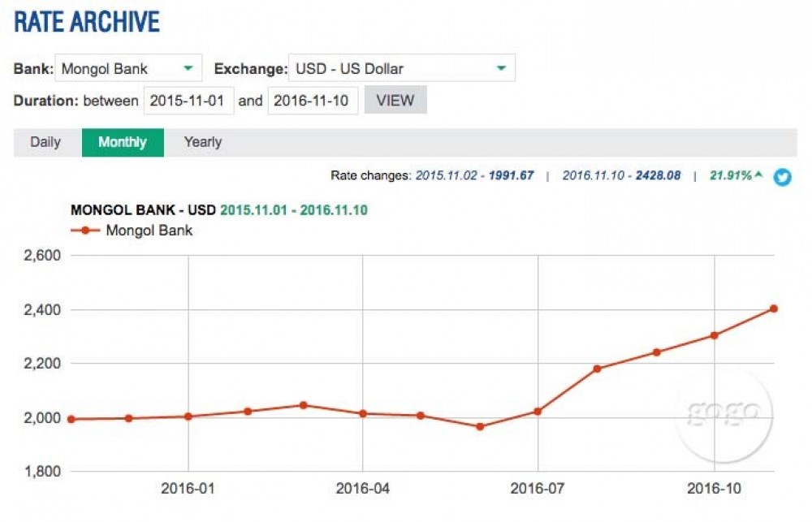Viewport: 812px width, 522px height.
Task: Click the Mongol Bank legend line marker
Action: click(x=85, y=231)
